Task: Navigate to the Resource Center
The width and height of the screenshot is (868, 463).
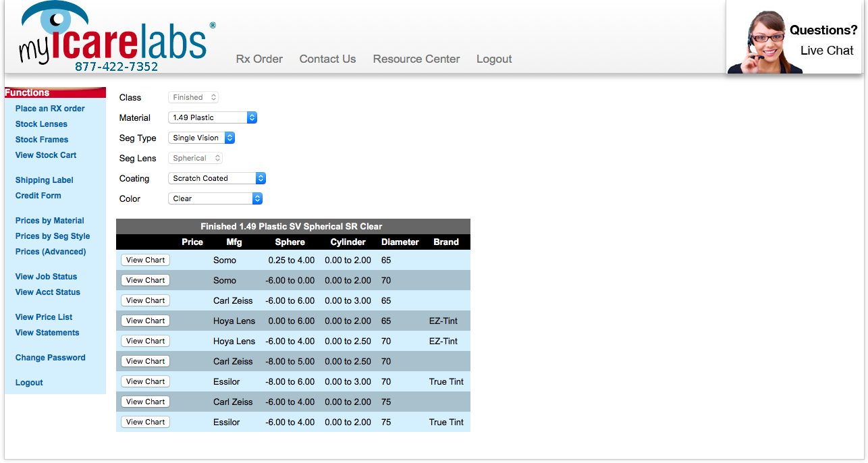Action: (416, 59)
